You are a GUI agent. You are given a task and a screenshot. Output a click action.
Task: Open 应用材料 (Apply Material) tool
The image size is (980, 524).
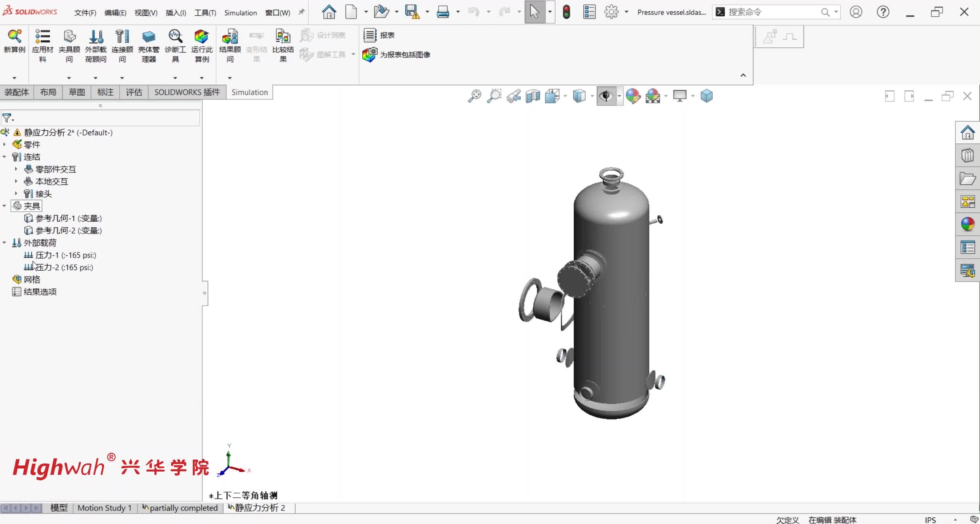click(42, 37)
